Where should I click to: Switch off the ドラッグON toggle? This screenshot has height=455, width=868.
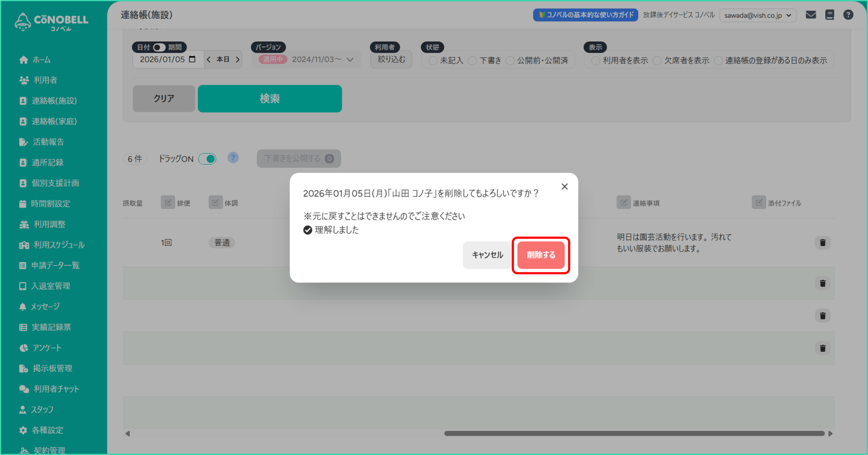click(207, 159)
